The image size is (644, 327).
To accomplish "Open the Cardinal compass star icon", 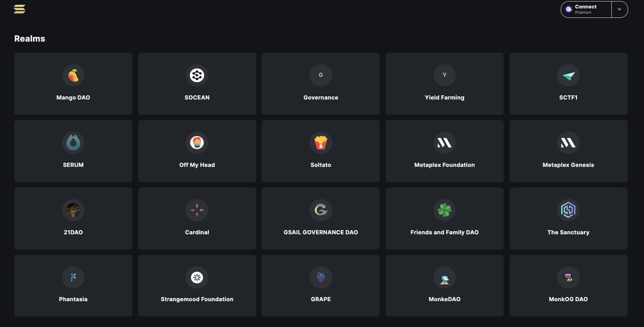I will [197, 211].
